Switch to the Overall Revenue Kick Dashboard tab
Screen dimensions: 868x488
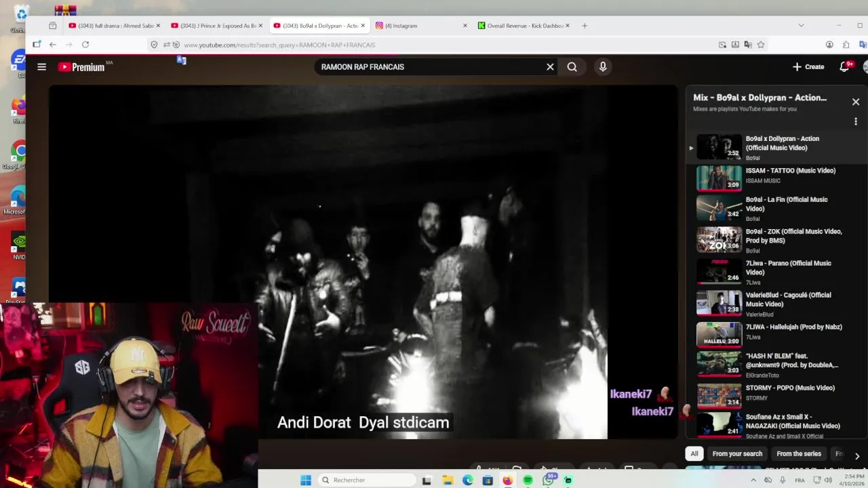coord(524,26)
